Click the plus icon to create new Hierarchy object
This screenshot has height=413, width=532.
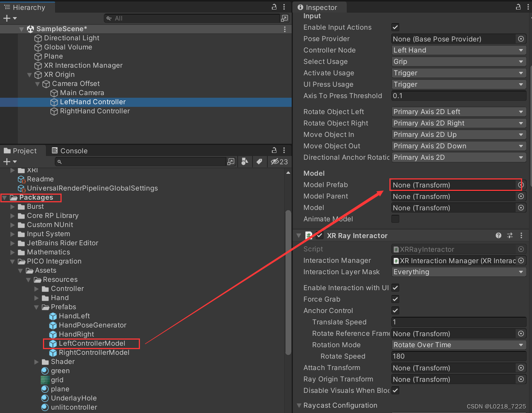6,18
